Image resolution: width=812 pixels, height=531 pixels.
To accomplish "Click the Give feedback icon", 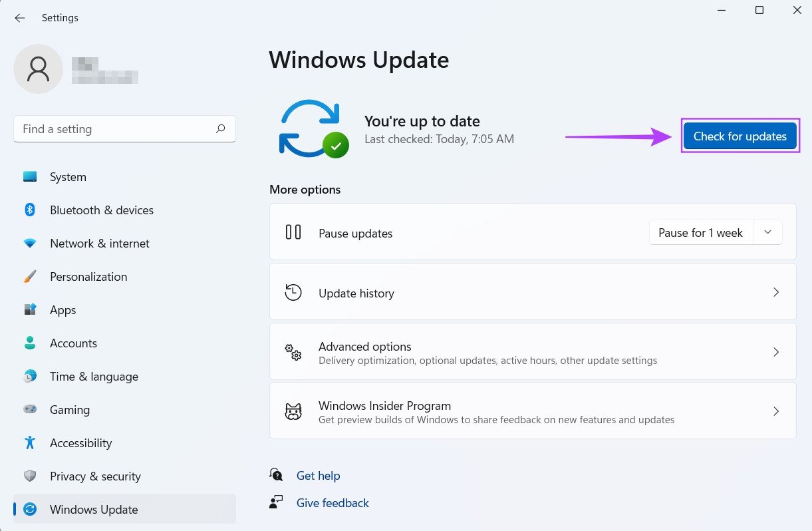I will (277, 502).
